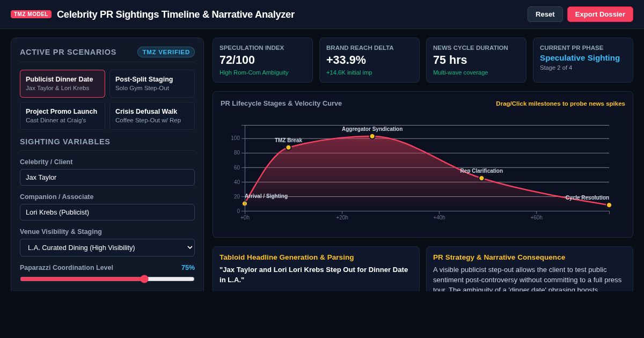This screenshot has width=644, height=338.
Task: Click the Reset button
Action: [545, 14]
